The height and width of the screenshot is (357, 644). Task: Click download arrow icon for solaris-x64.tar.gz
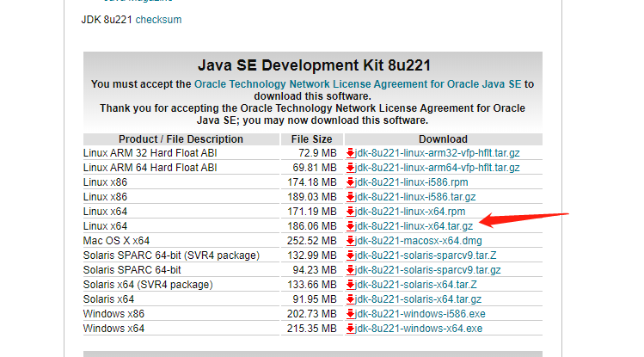[350, 299]
